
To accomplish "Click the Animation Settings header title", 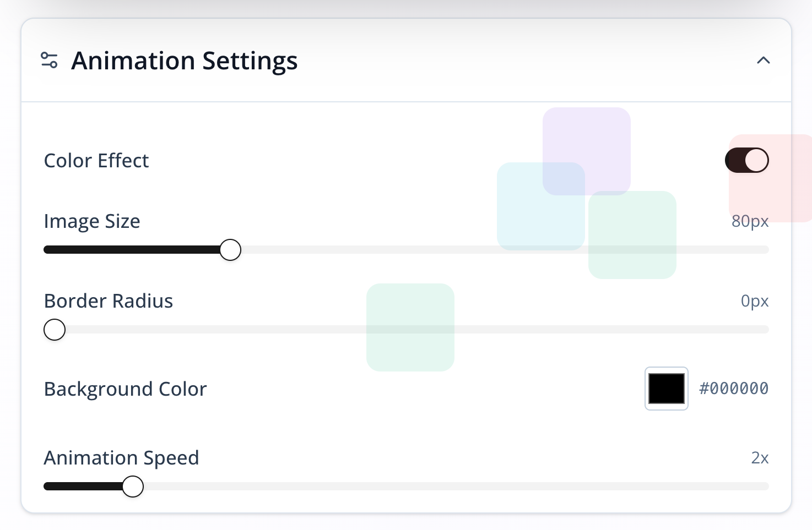I will pos(185,61).
